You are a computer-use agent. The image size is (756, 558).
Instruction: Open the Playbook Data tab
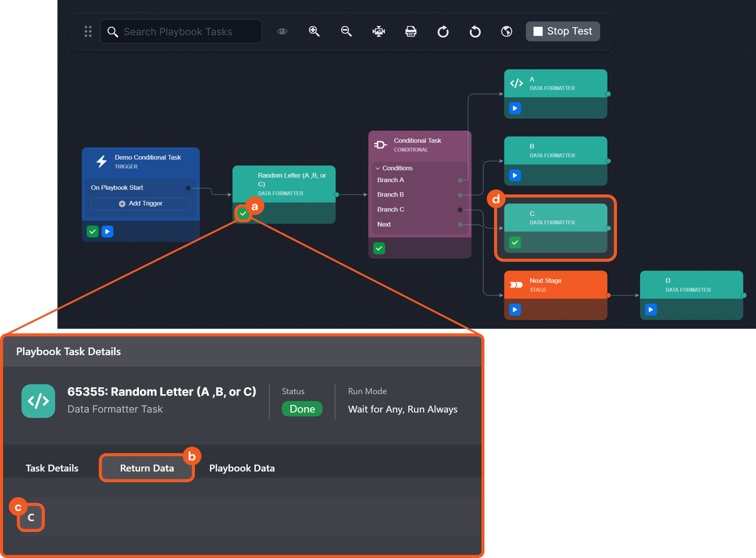coord(242,468)
